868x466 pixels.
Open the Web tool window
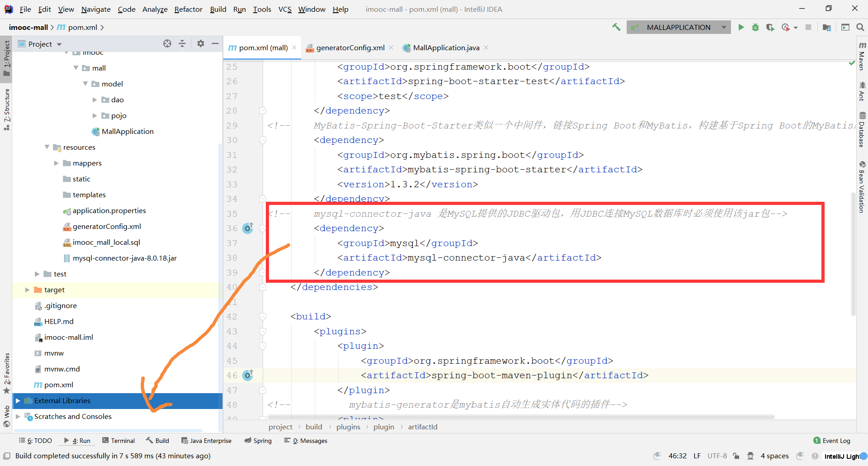coord(6,416)
